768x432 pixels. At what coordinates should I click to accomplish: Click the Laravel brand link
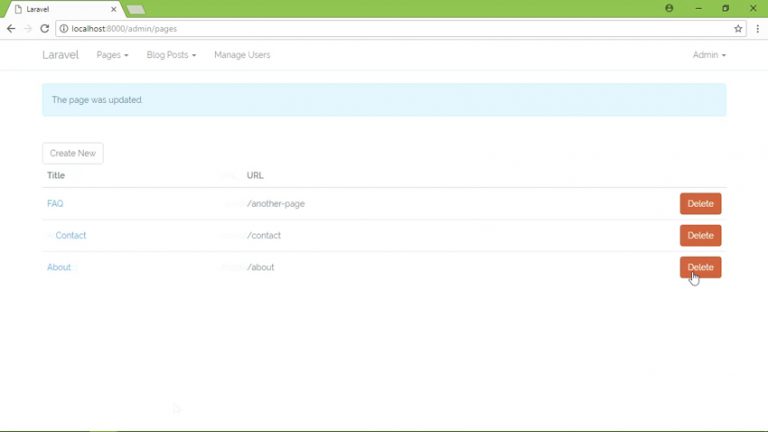[60, 55]
